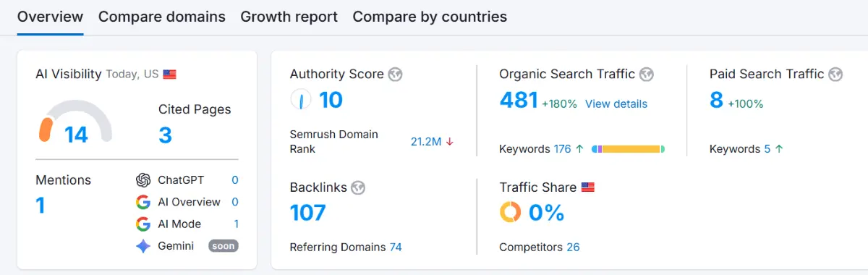Viewport: 868px width, 275px height.
Task: Open the Growth report tab
Action: tap(289, 17)
